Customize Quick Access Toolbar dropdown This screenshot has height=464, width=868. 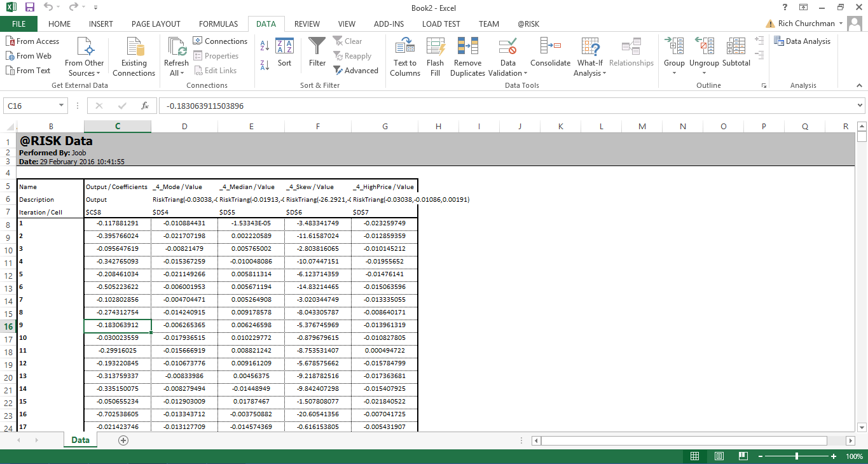(95, 8)
